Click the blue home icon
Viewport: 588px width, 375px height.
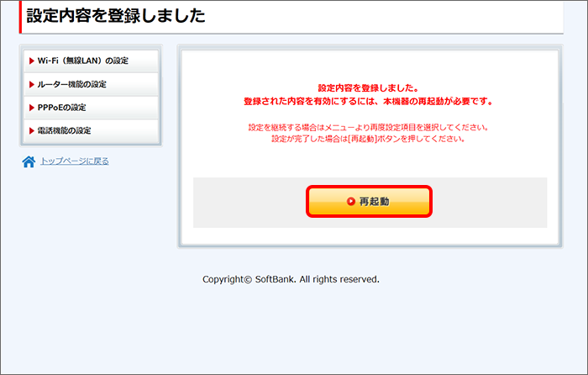29,161
